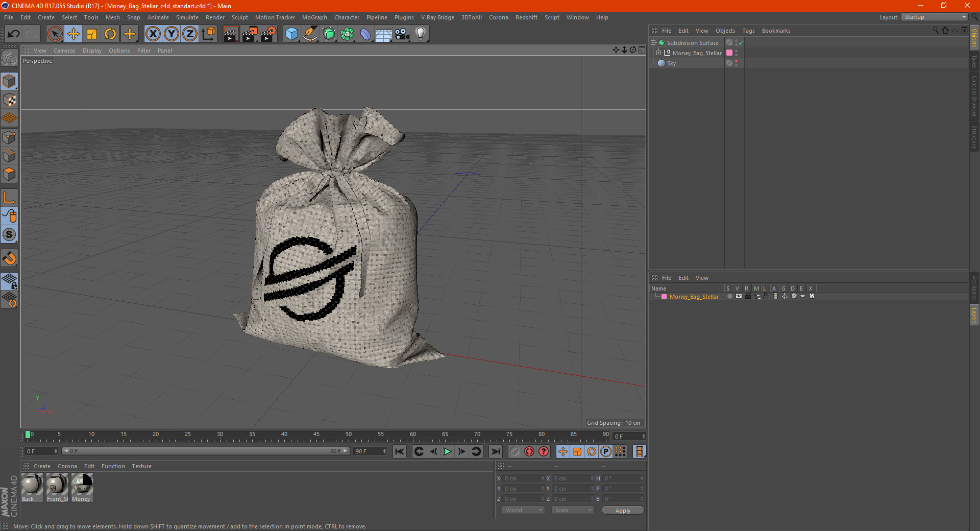Switch to Texture mode in left sidebar

tap(9, 100)
